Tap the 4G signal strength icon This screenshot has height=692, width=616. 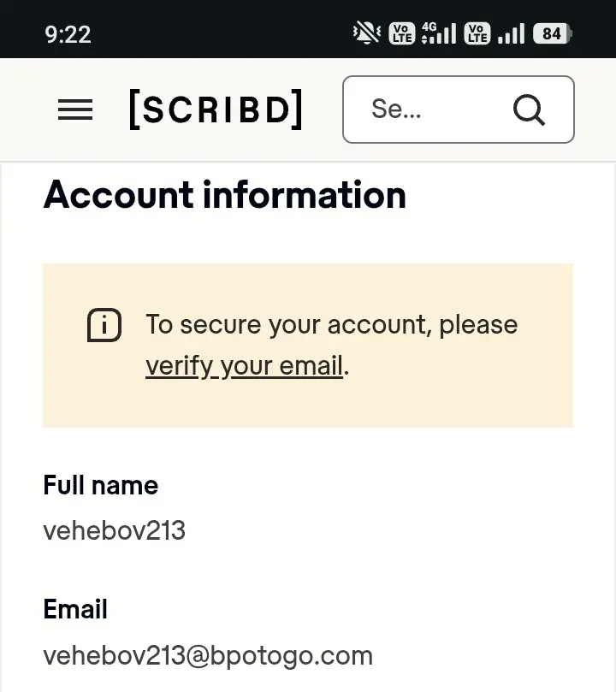point(439,33)
